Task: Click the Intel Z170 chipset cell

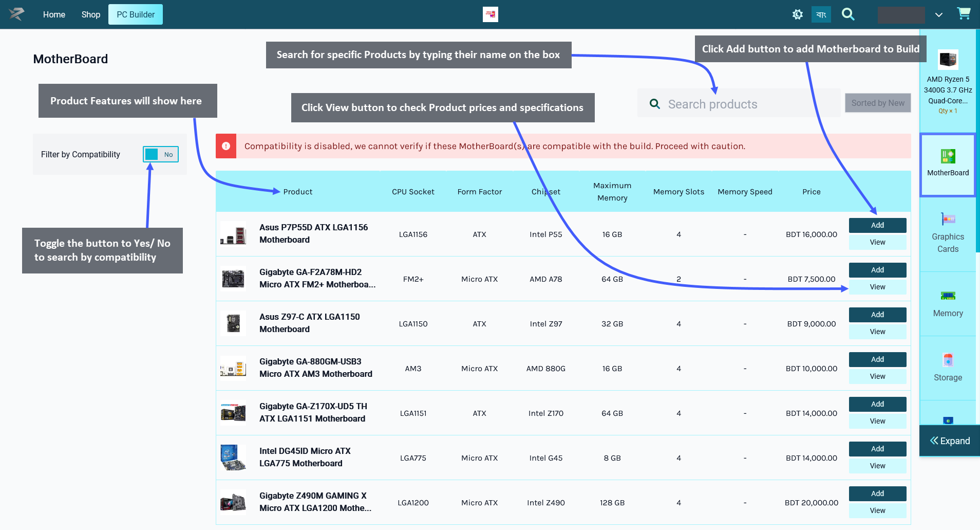Action: pos(546,413)
